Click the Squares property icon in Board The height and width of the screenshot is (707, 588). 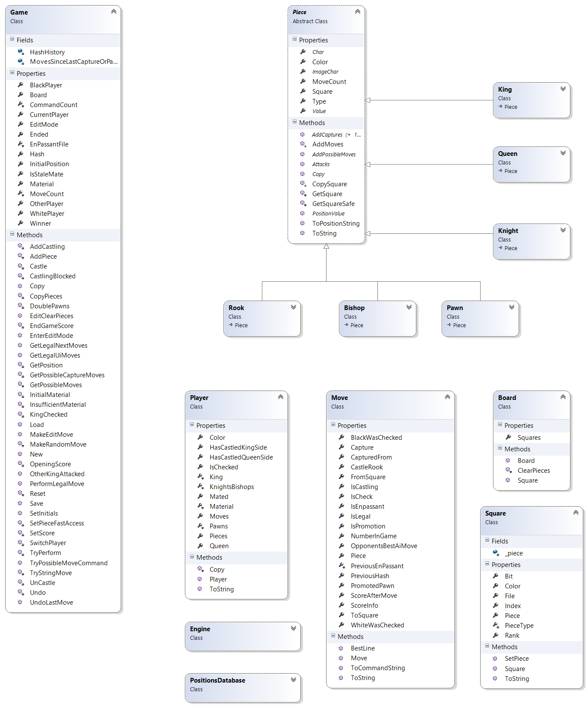(508, 437)
